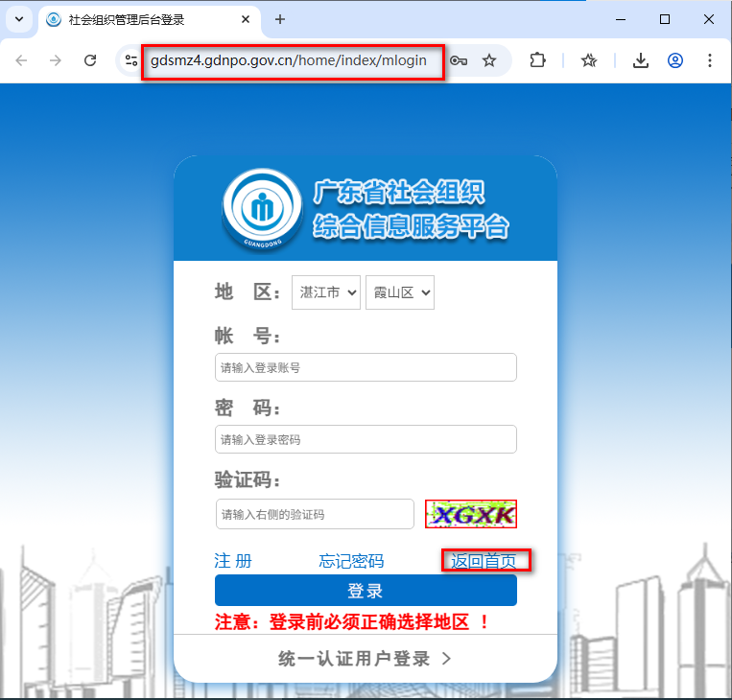732x700 pixels.
Task: Expand the 霞山区 district dropdown
Action: tap(400, 292)
